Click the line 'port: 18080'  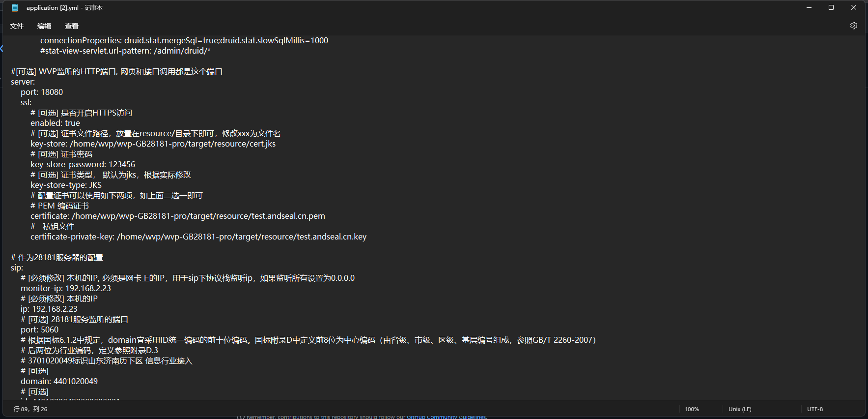pyautogui.click(x=42, y=92)
